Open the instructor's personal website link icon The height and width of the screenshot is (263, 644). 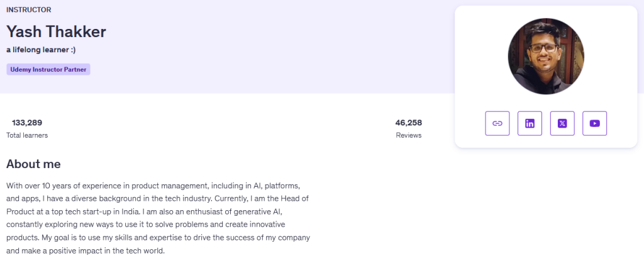497,123
